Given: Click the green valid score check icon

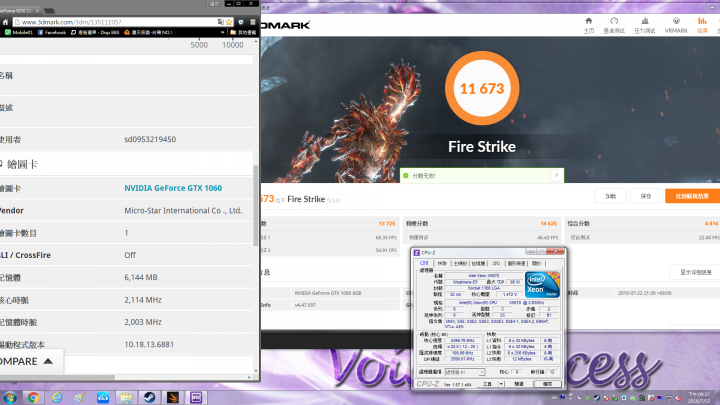Looking at the screenshot, I should [405, 175].
